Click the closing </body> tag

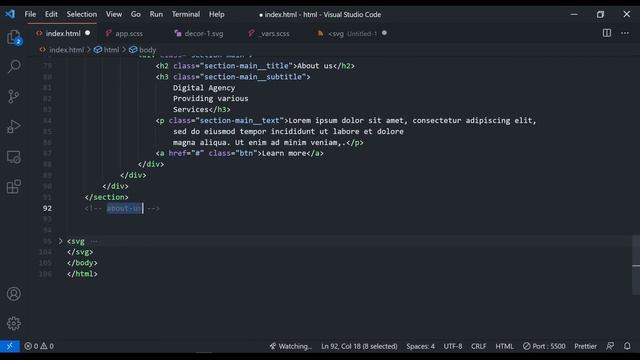82,263
